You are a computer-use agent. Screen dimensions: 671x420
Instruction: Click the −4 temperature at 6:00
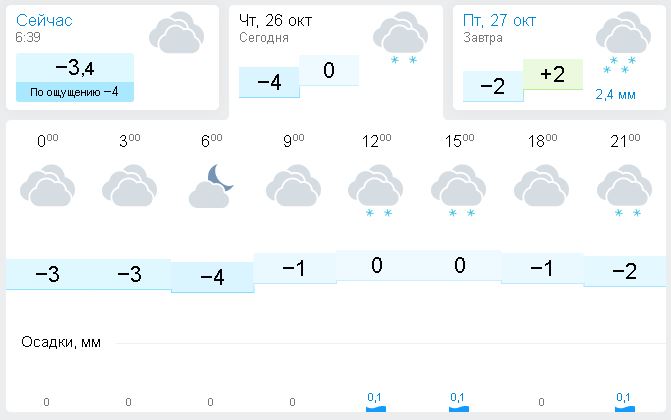click(x=212, y=277)
